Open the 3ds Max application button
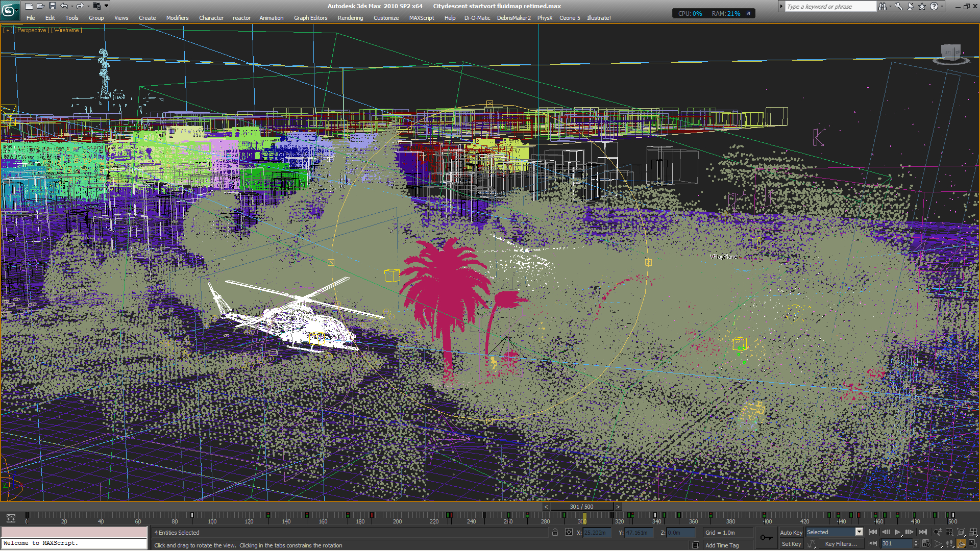 (x=9, y=9)
